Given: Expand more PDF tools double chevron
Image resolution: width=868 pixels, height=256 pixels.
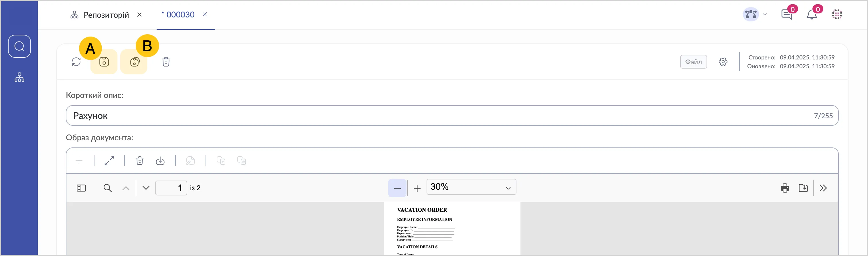Looking at the screenshot, I should pyautogui.click(x=823, y=188).
